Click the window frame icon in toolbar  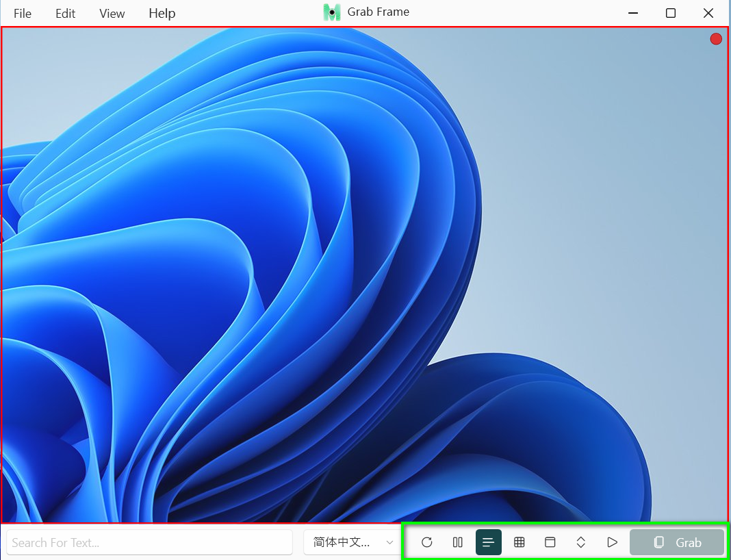pos(550,542)
